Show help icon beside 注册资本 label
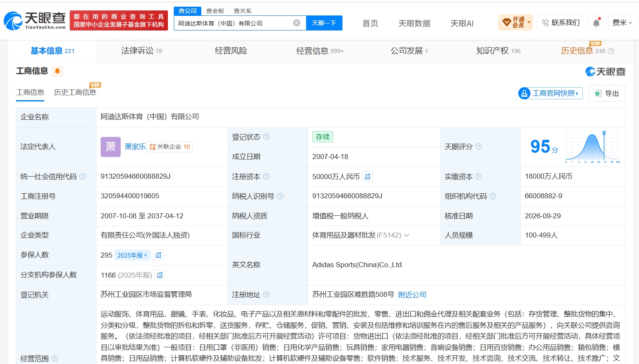Image resolution: width=639 pixels, height=364 pixels. point(266,177)
